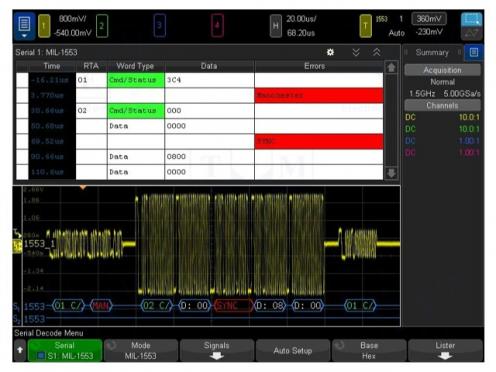Select the Serial S1: MIL-1553 softkey
Viewport: 496px width, 372px height.
pos(65,350)
